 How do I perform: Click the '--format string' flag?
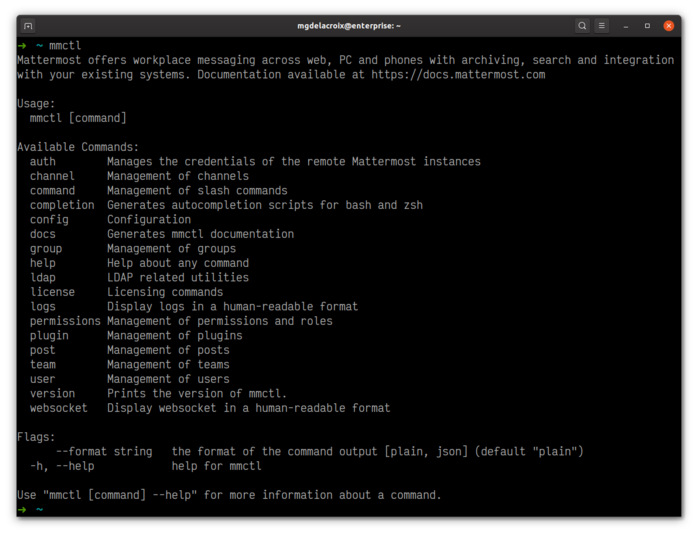click(104, 452)
